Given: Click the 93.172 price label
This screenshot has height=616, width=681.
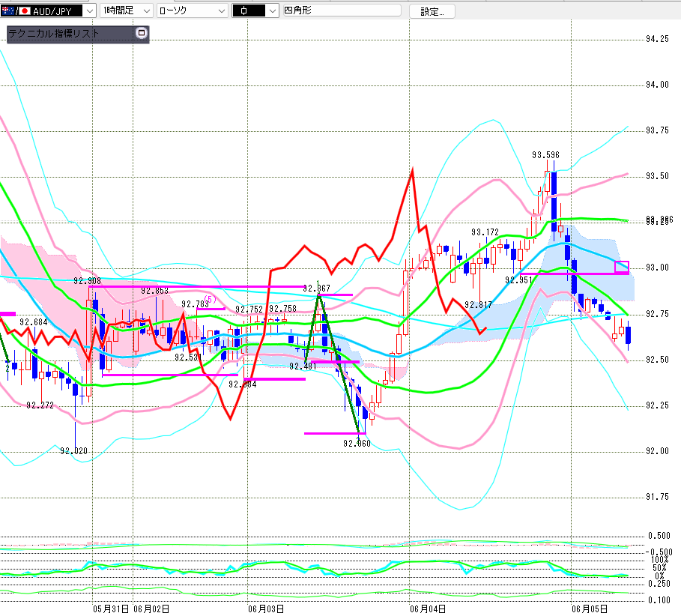Looking at the screenshot, I should (x=485, y=232).
